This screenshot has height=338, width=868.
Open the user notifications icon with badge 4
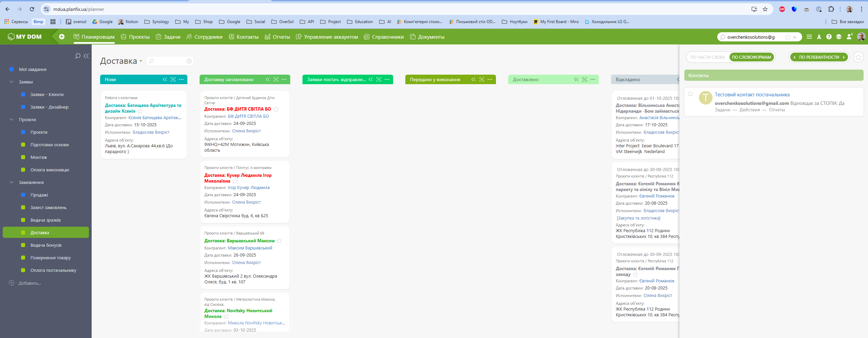click(849, 36)
